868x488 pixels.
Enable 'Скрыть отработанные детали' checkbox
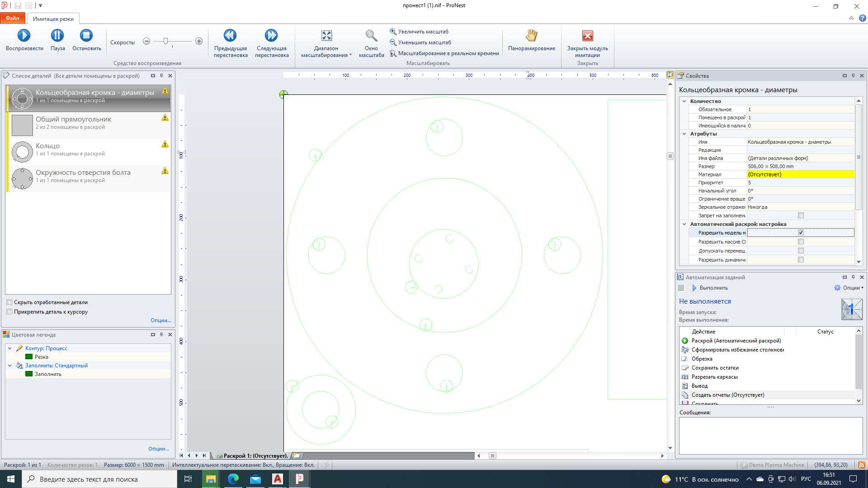coord(9,302)
